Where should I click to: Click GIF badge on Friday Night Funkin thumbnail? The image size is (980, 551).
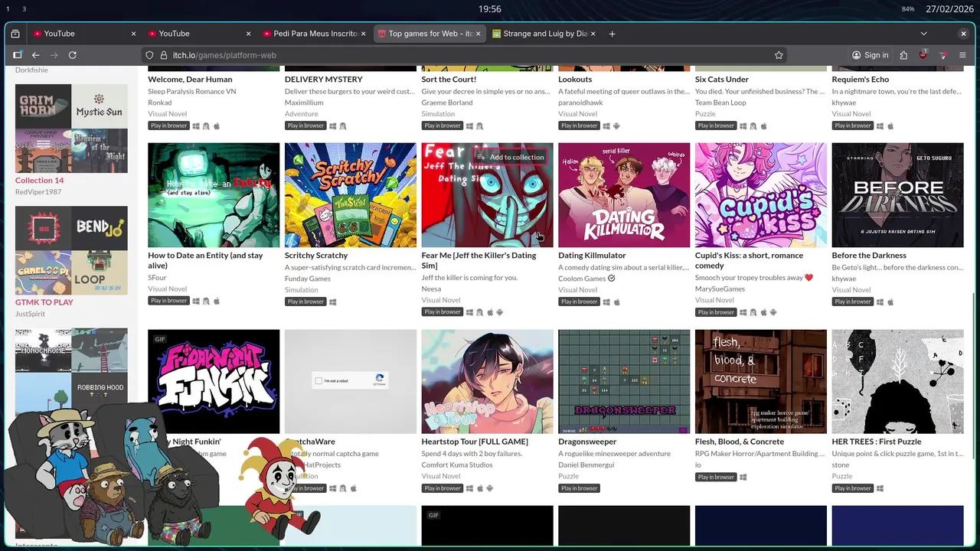tap(160, 339)
